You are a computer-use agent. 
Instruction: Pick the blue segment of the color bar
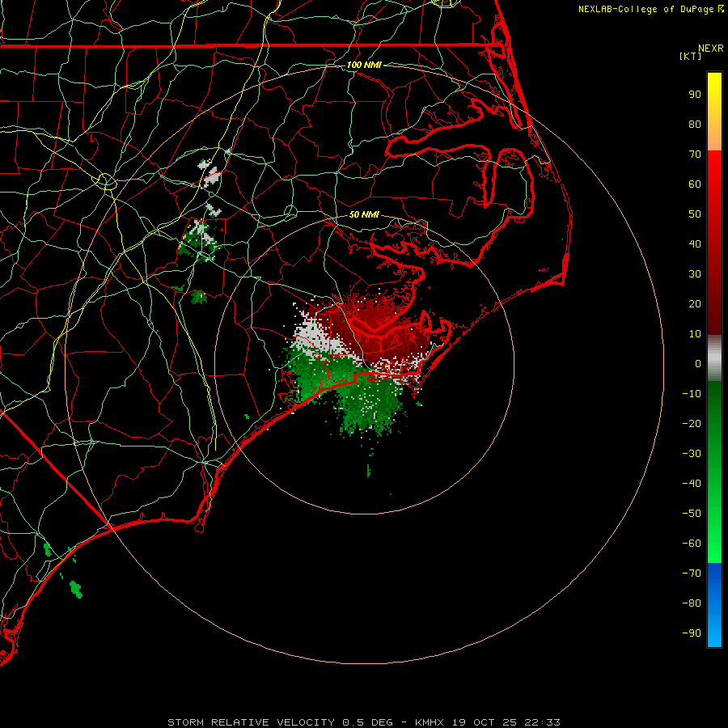(x=714, y=604)
